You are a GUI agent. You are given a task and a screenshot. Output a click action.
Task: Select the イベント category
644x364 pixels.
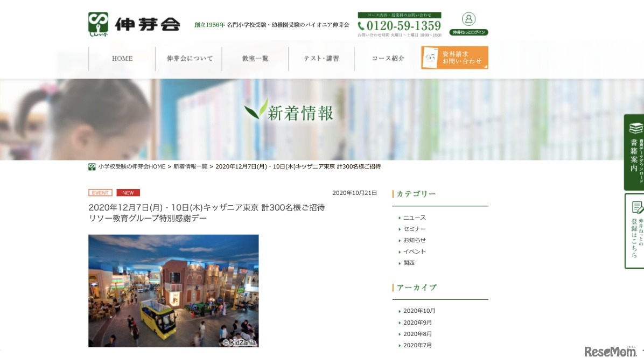click(x=415, y=251)
